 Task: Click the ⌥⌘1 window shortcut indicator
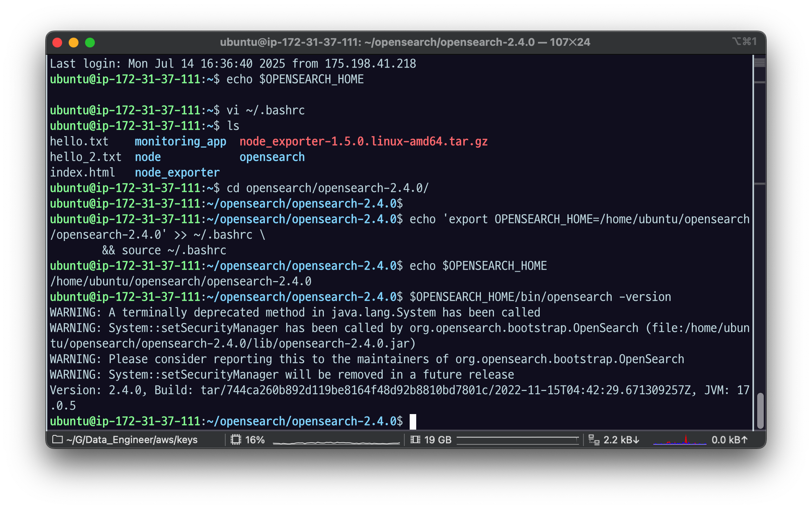pos(744,41)
